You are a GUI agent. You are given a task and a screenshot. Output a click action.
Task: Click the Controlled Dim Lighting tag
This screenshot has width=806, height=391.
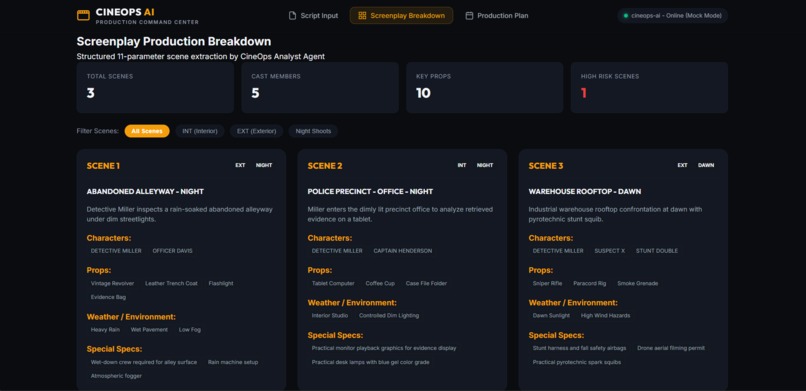tap(389, 315)
